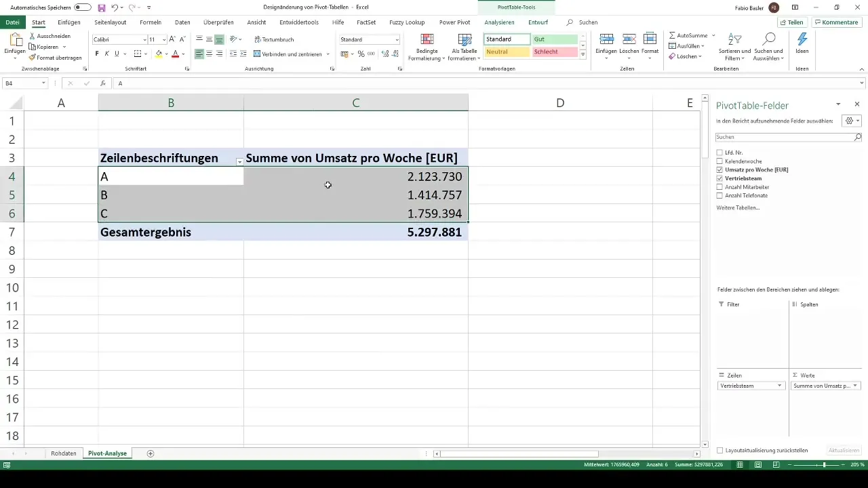Image resolution: width=868 pixels, height=488 pixels.
Task: Click the Teilen button
Action: click(791, 22)
